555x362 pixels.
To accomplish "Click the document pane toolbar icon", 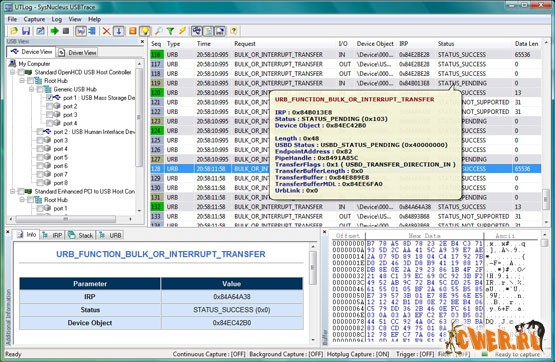I will (x=208, y=31).
